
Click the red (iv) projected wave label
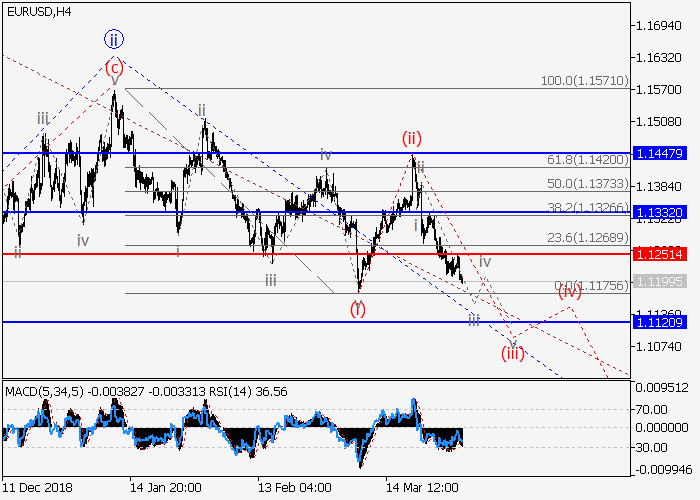click(x=569, y=292)
